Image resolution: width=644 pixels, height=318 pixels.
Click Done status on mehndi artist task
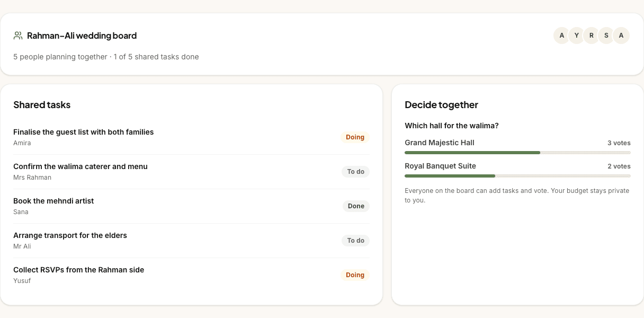356,206
